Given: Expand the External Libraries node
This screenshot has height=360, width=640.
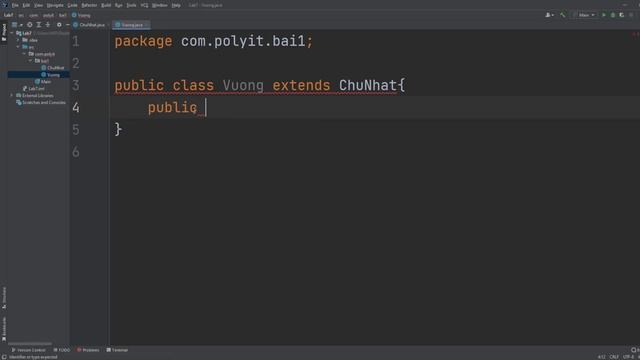Looking at the screenshot, I should (x=12, y=96).
